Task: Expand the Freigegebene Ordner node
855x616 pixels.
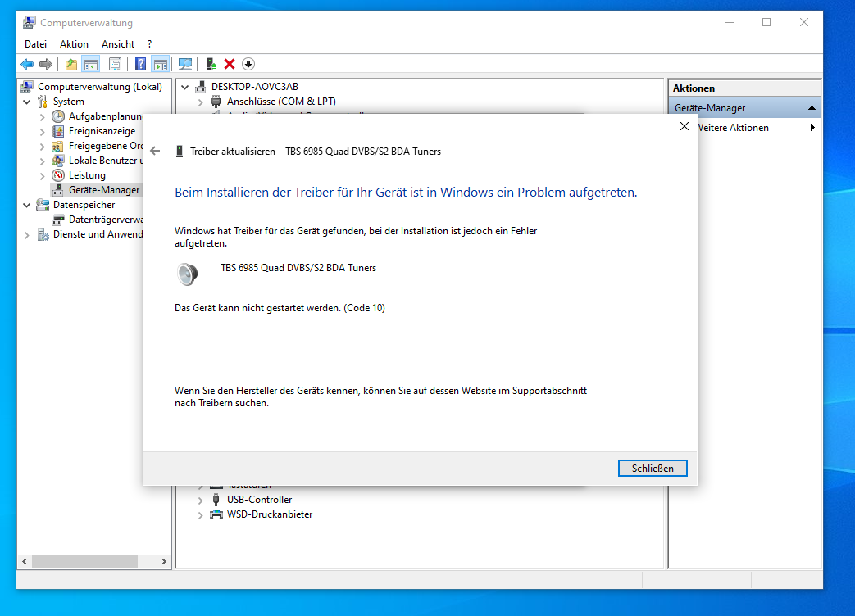Action: click(42, 146)
